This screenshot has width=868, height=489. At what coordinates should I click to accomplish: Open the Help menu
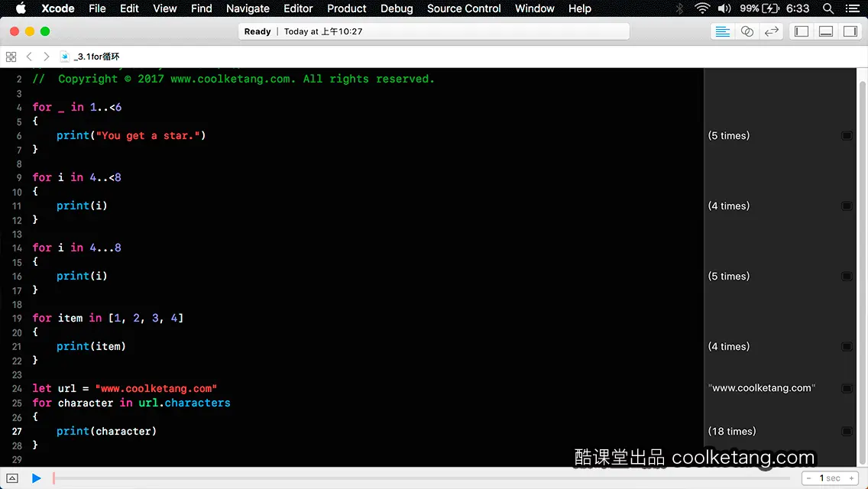tap(579, 8)
